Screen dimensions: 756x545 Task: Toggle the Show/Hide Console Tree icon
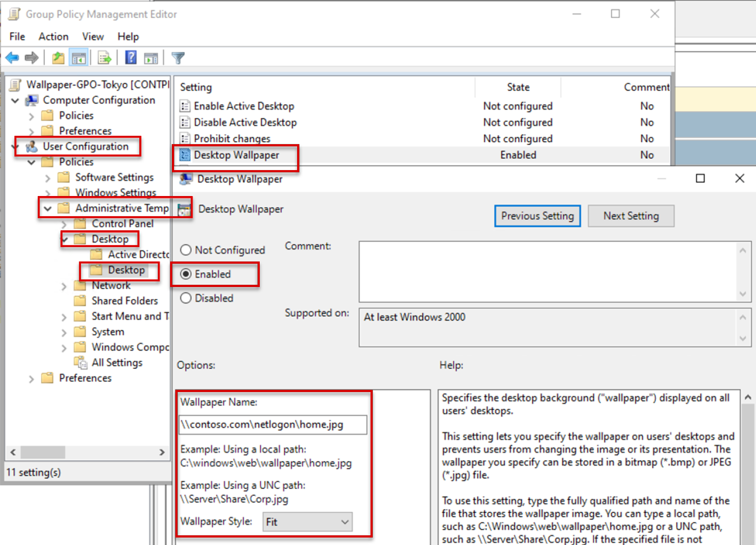[79, 58]
